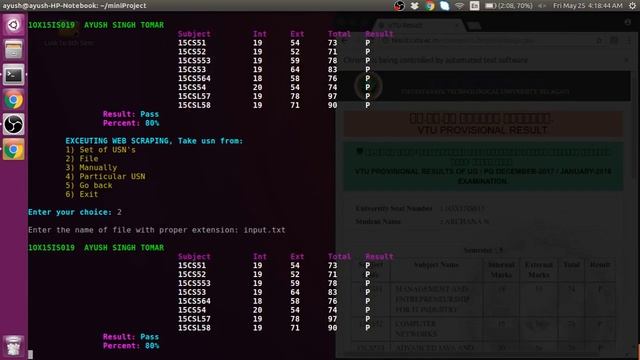Open the sound volume indicator
Screen dimensions: 640x360
[x=542, y=6]
